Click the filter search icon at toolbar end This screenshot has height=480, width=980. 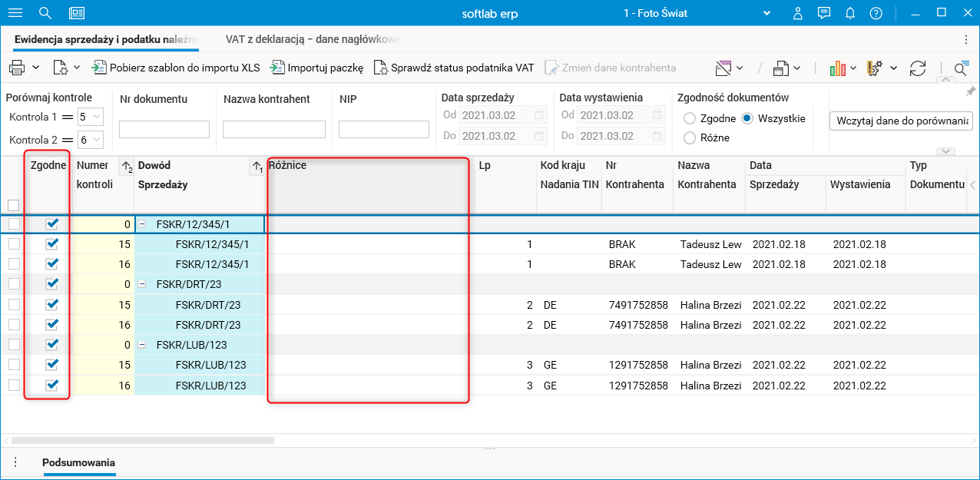click(x=961, y=68)
